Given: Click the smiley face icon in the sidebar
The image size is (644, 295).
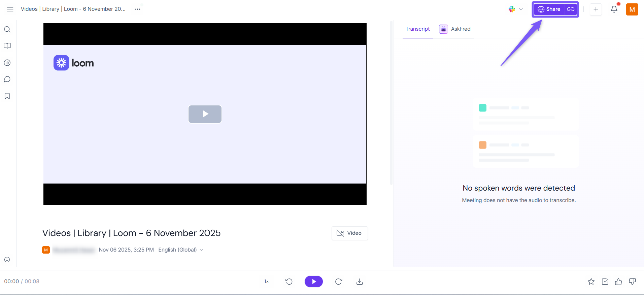Looking at the screenshot, I should [7, 260].
